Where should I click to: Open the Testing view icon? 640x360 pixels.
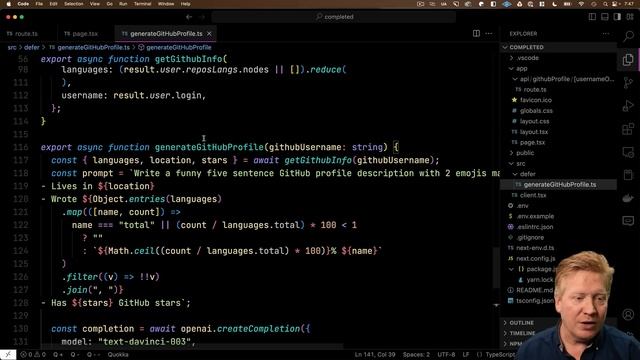coord(628,176)
